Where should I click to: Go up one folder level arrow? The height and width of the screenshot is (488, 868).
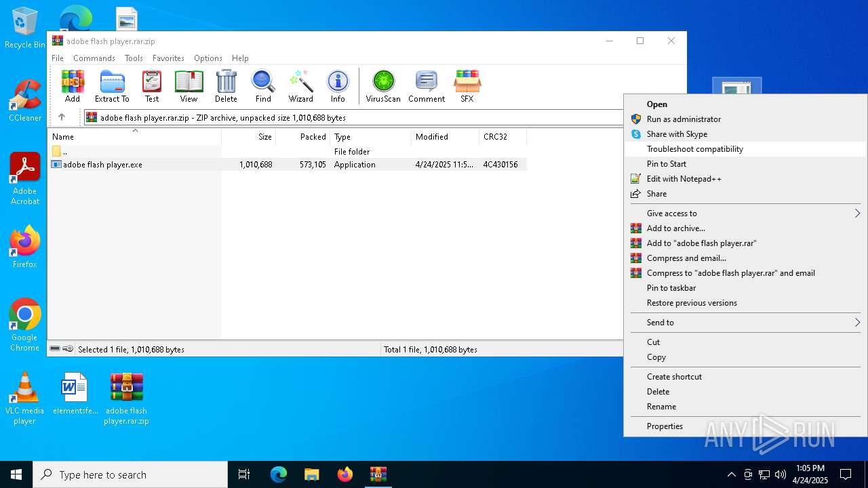pyautogui.click(x=62, y=117)
